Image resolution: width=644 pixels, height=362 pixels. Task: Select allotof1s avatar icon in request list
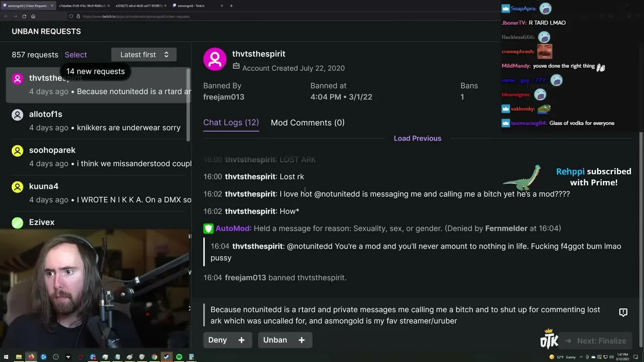click(18, 115)
